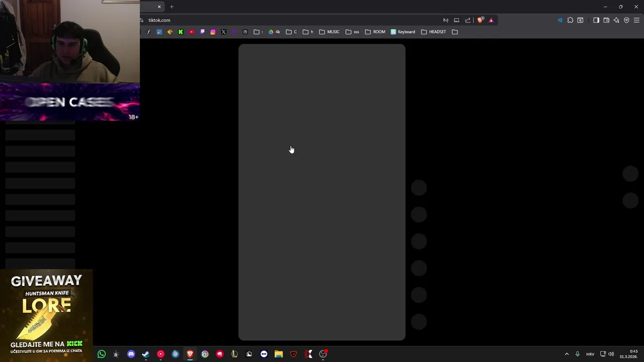The width and height of the screenshot is (644, 362).
Task: Open the clock showing 0:43
Action: (629, 354)
